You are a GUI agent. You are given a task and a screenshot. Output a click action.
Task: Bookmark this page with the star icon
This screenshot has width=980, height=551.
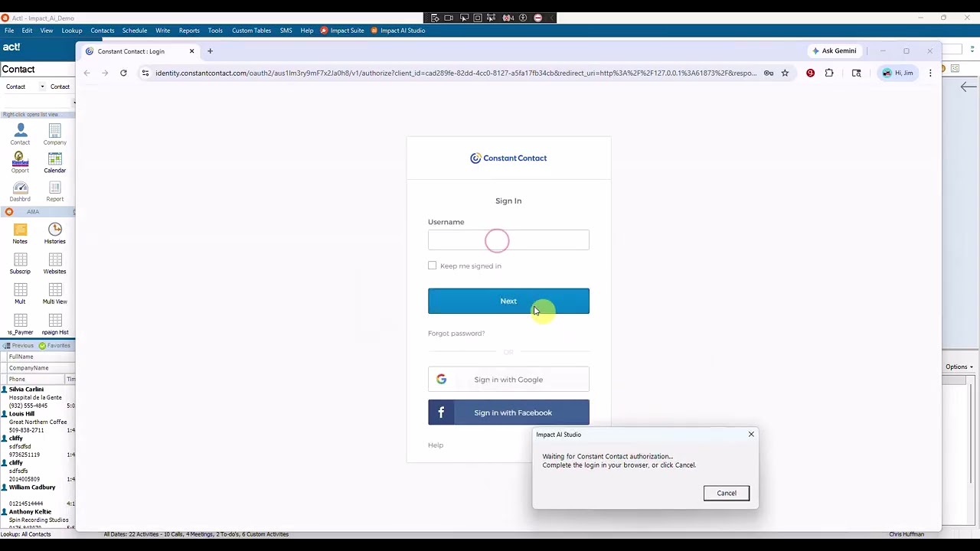[x=785, y=73]
